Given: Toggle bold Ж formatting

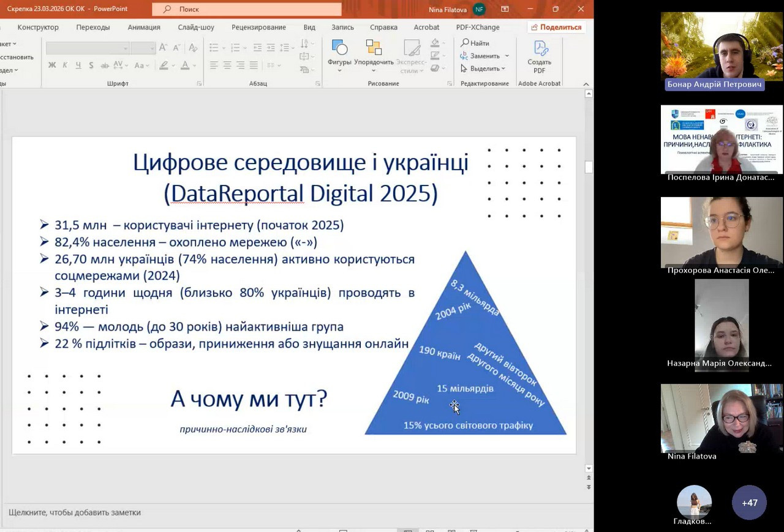Looking at the screenshot, I should [52, 65].
